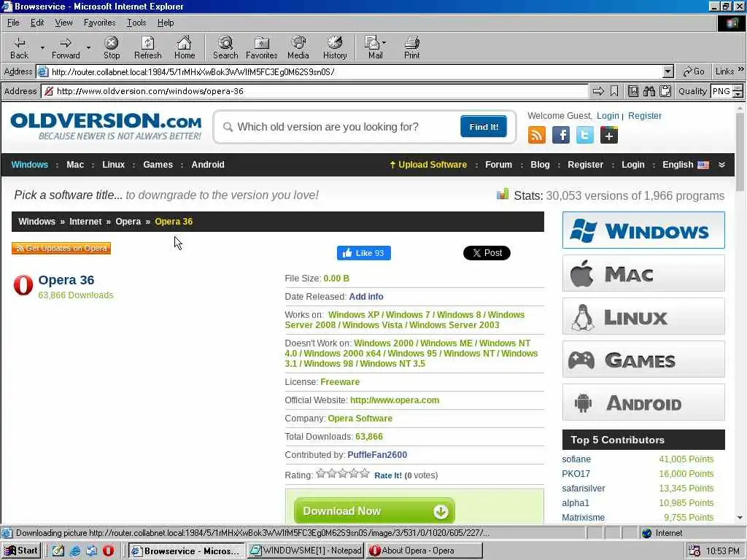Screen dimensions: 747x560
Task: Click the Facebook icon in header
Action: (x=561, y=135)
